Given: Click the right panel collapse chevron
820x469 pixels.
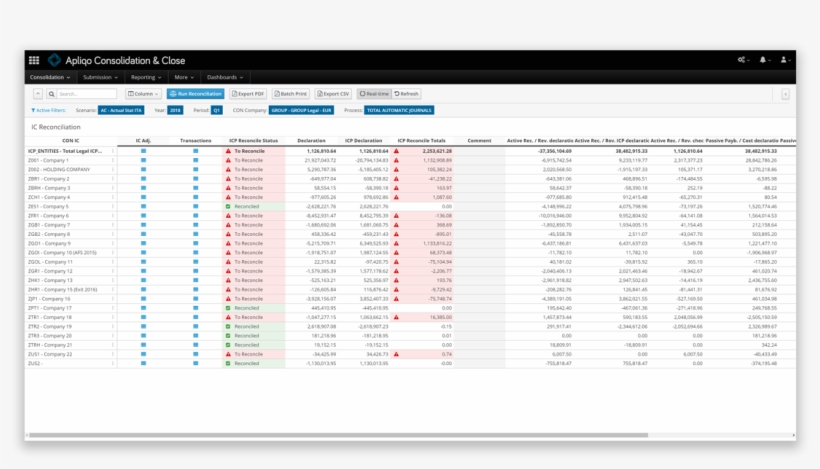Looking at the screenshot, I should pyautogui.click(x=785, y=94).
